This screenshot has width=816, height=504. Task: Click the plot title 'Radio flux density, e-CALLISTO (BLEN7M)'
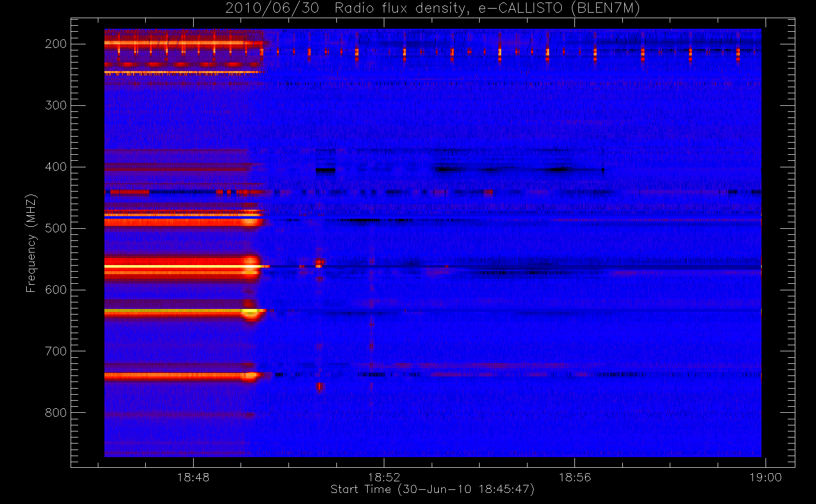pyautogui.click(x=487, y=8)
